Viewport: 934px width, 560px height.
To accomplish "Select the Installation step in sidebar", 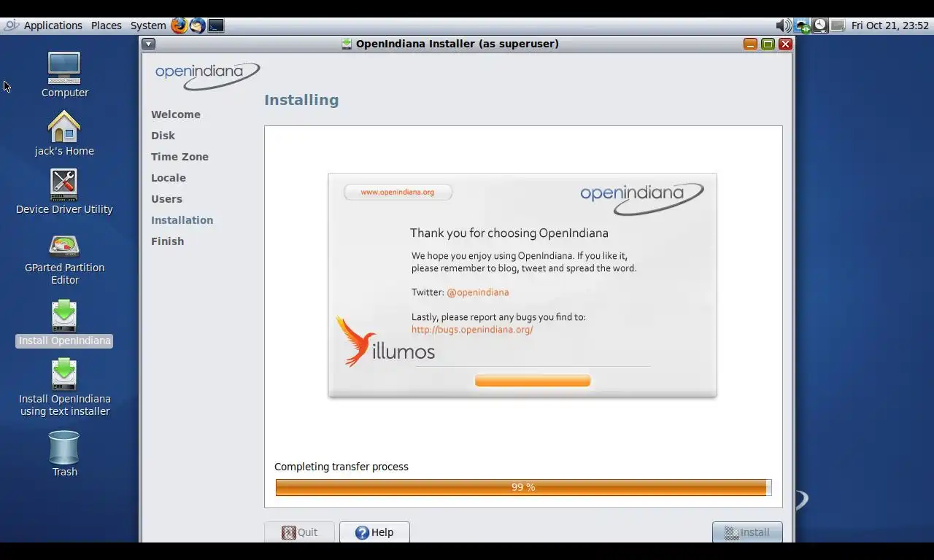I will (x=182, y=220).
